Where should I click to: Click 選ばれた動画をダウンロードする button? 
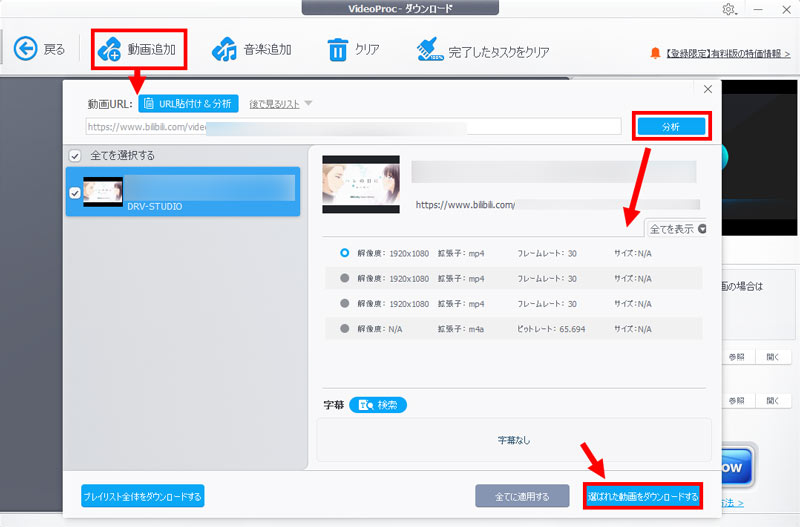[642, 495]
